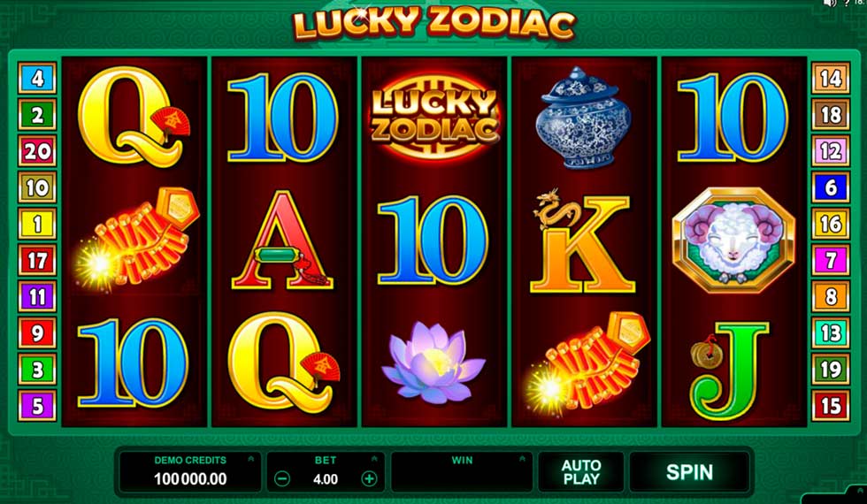Click the red A symbol
Image resolution: width=867 pixels, height=504 pixels.
(x=282, y=241)
